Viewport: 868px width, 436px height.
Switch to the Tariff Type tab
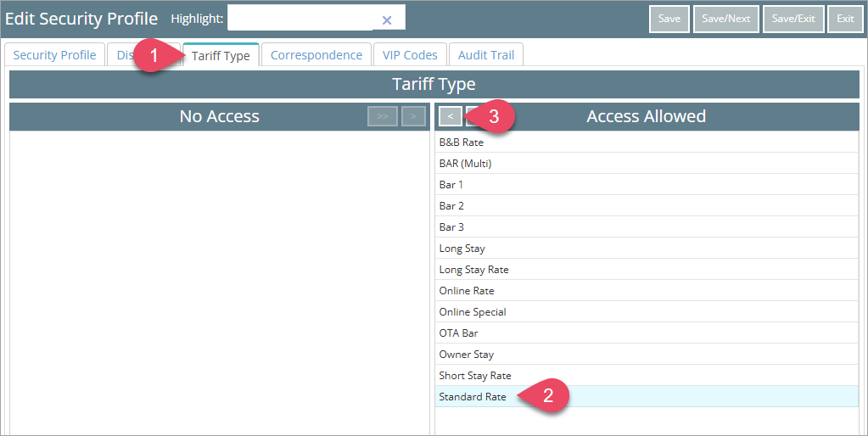pyautogui.click(x=221, y=55)
